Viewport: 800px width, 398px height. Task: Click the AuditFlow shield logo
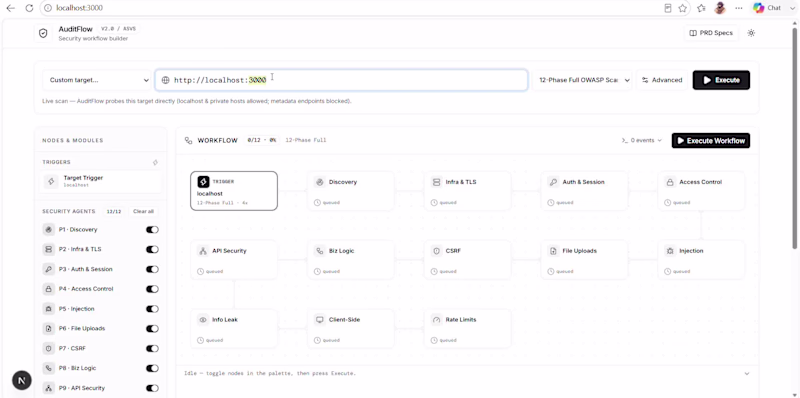coord(43,33)
